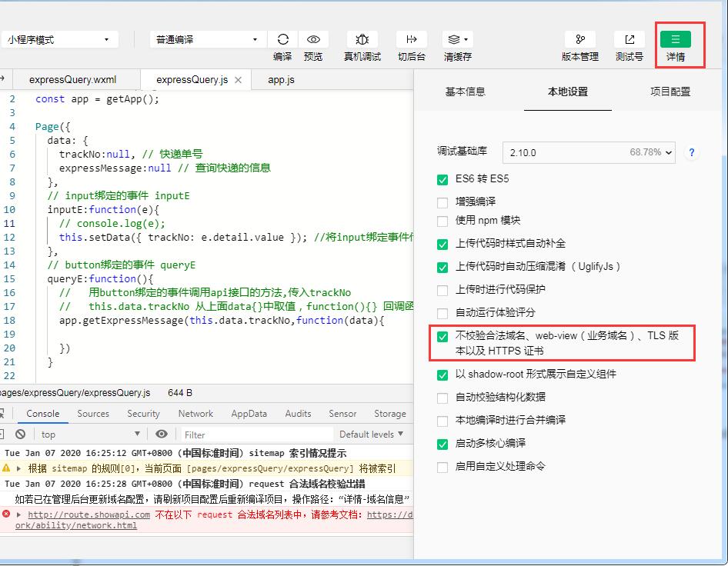Screen dimensions: 728x566
Task: Enable 上传时进行代码保护 checkbox
Action: click(x=442, y=291)
